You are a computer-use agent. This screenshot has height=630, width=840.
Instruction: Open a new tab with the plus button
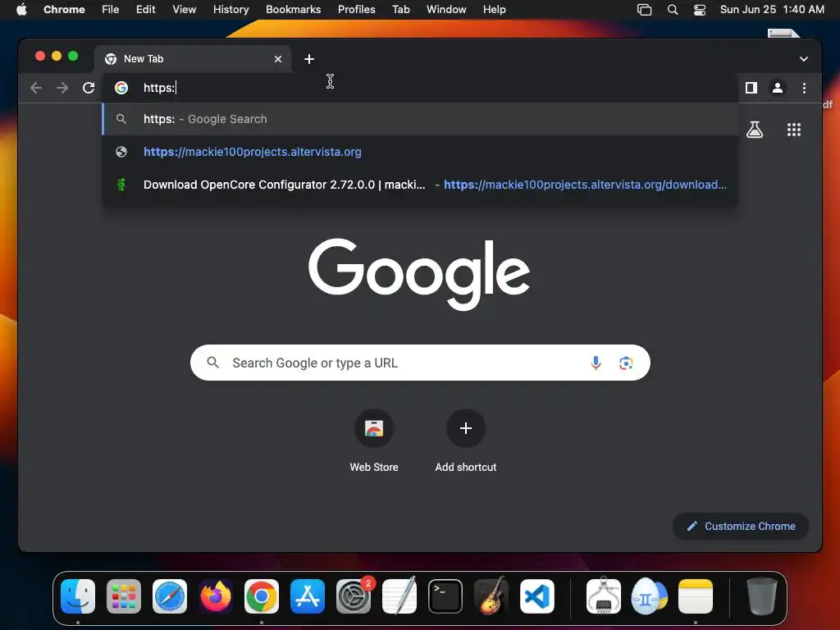309,59
